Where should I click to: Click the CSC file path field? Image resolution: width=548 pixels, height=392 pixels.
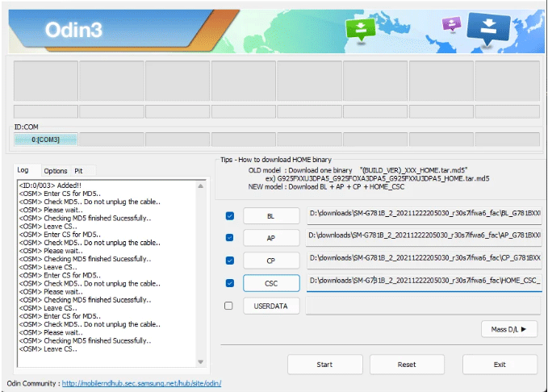(424, 282)
